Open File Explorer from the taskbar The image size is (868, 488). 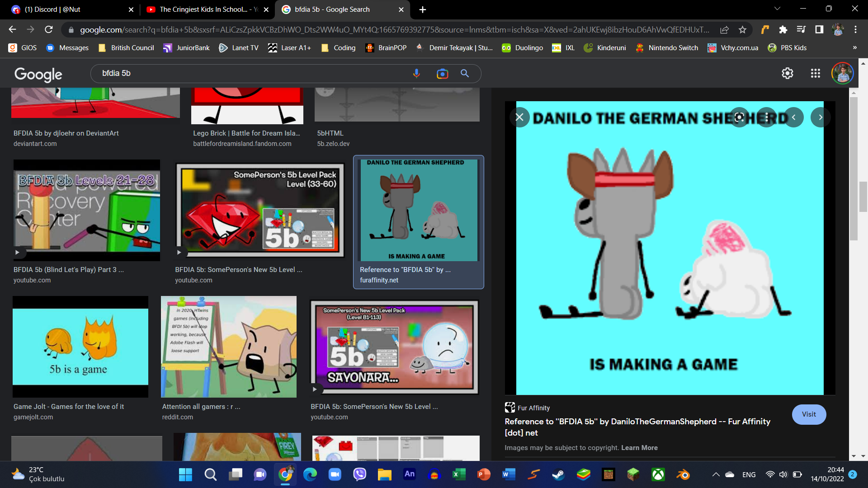tap(384, 474)
